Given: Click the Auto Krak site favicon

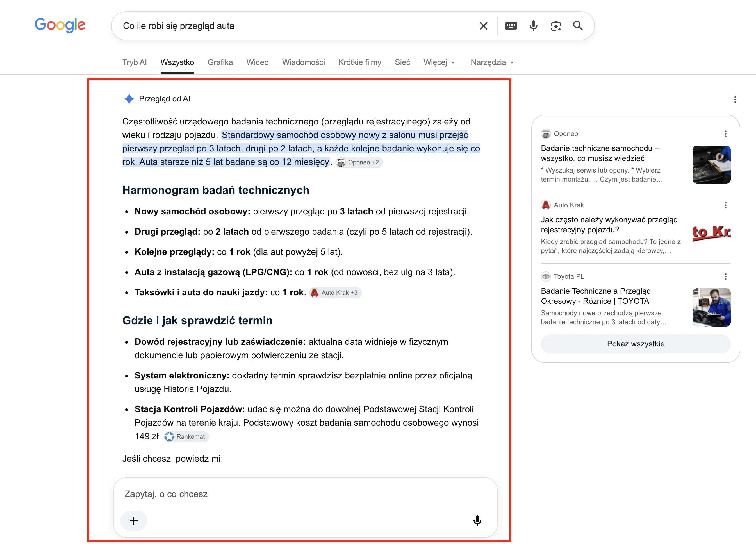Looking at the screenshot, I should (x=546, y=205).
